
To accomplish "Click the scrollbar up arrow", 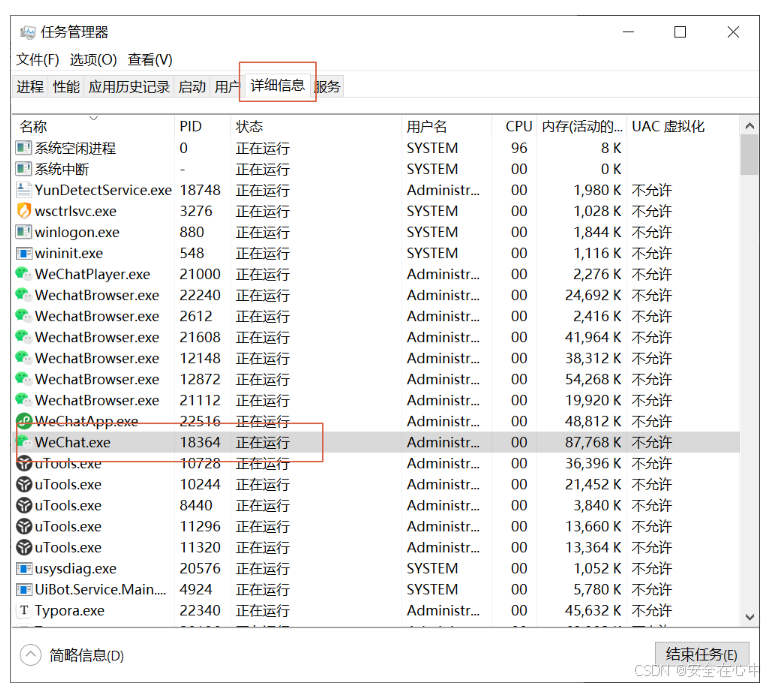I will point(749,126).
